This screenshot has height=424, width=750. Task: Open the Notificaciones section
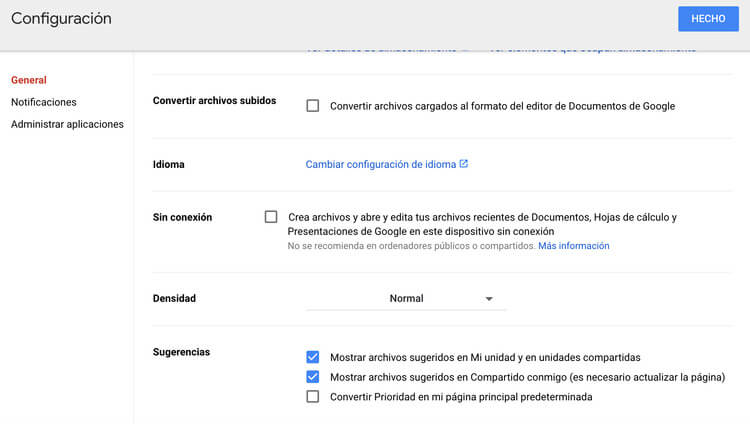click(x=44, y=102)
